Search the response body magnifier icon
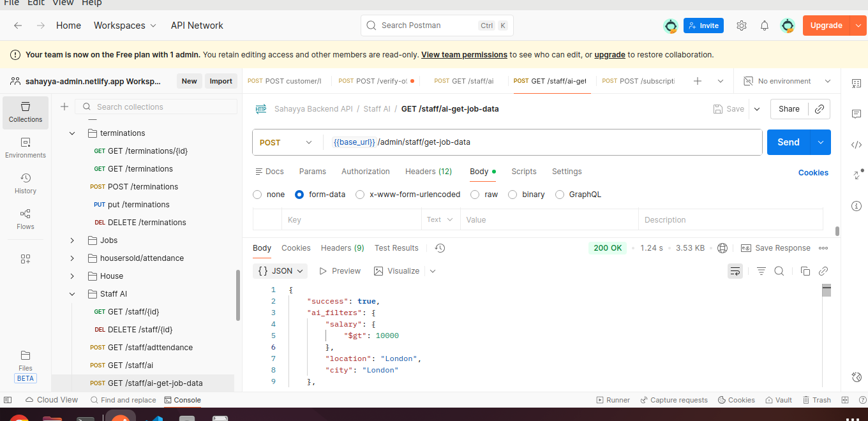868x421 pixels. tap(779, 271)
